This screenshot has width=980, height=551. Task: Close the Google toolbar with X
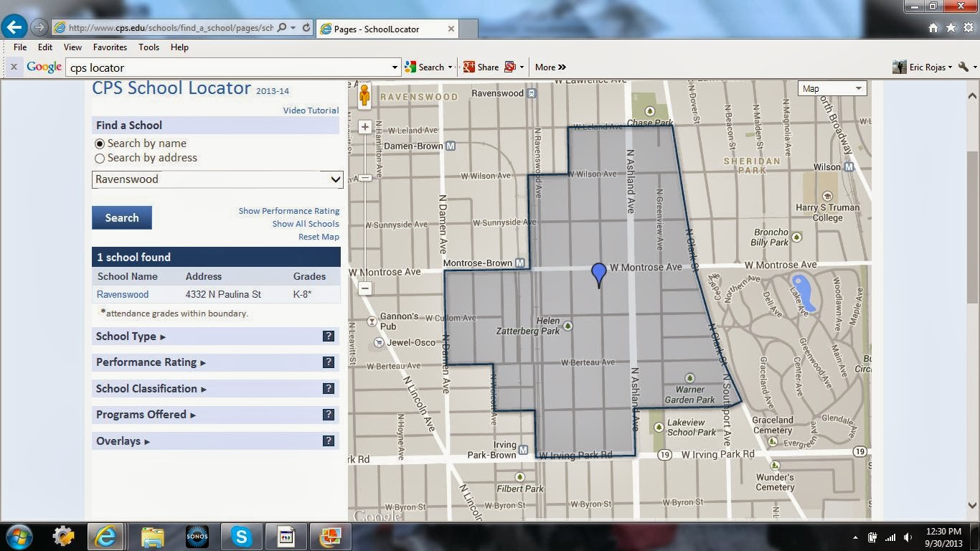(x=13, y=67)
